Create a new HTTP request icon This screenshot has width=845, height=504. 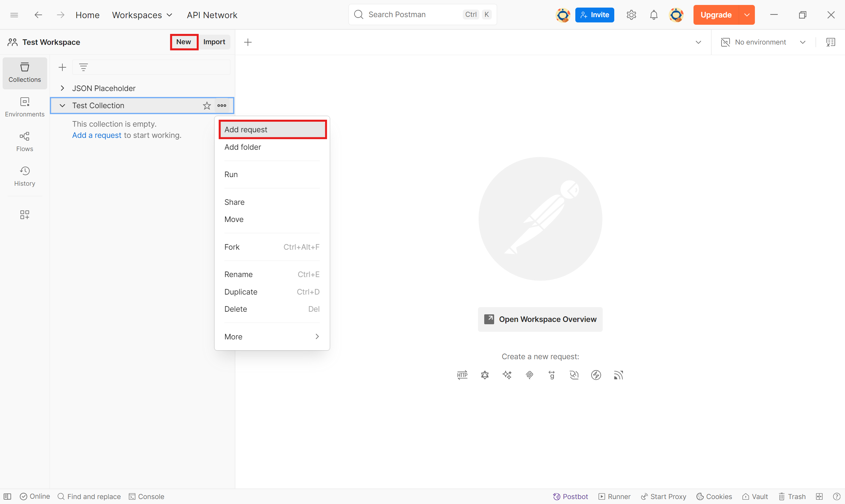(x=462, y=375)
